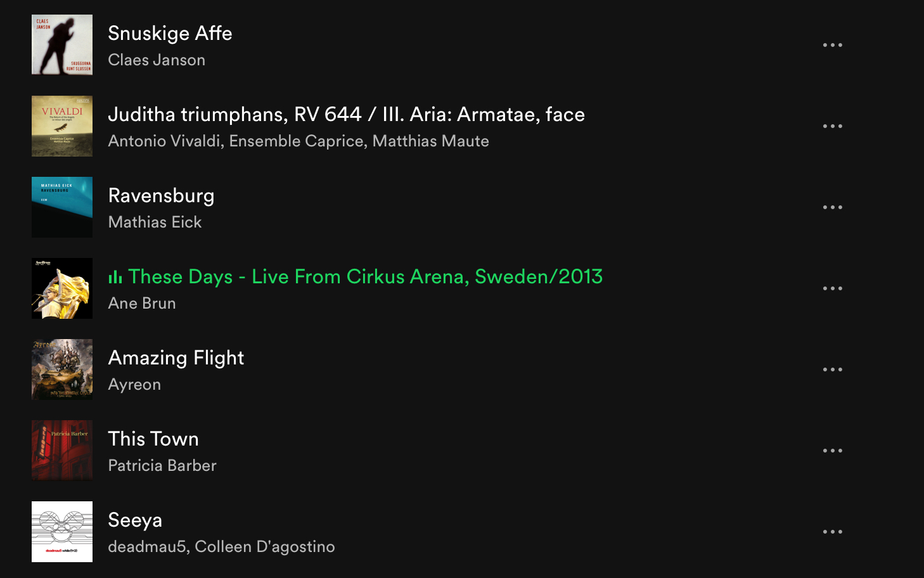Select the Ane Brun album artwork
924x578 pixels.
[x=62, y=288]
